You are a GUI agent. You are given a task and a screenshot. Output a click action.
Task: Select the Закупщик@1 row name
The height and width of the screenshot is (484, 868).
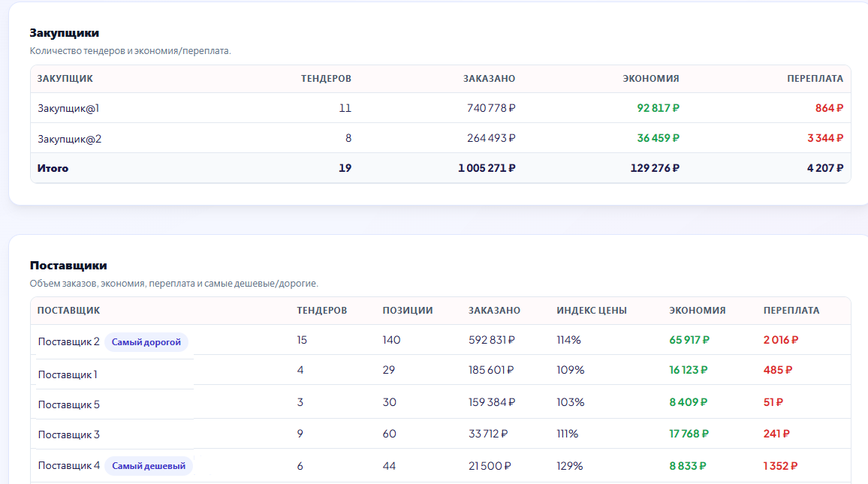(x=68, y=108)
